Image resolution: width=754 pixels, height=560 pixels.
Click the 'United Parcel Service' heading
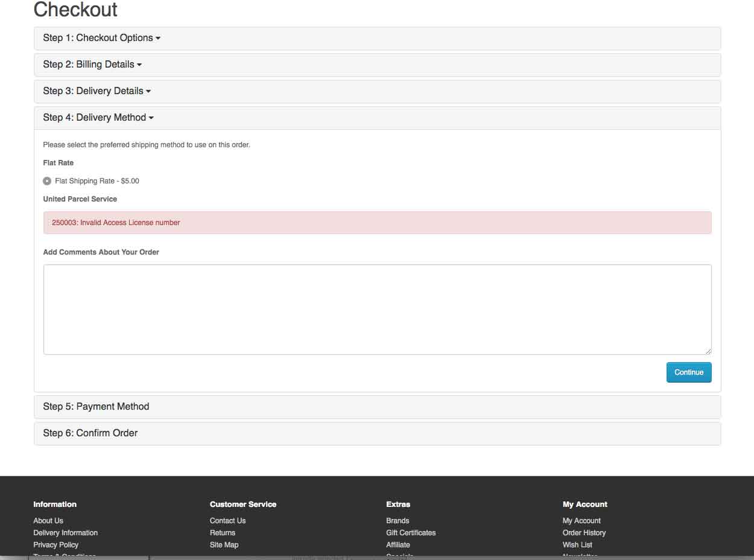point(80,199)
